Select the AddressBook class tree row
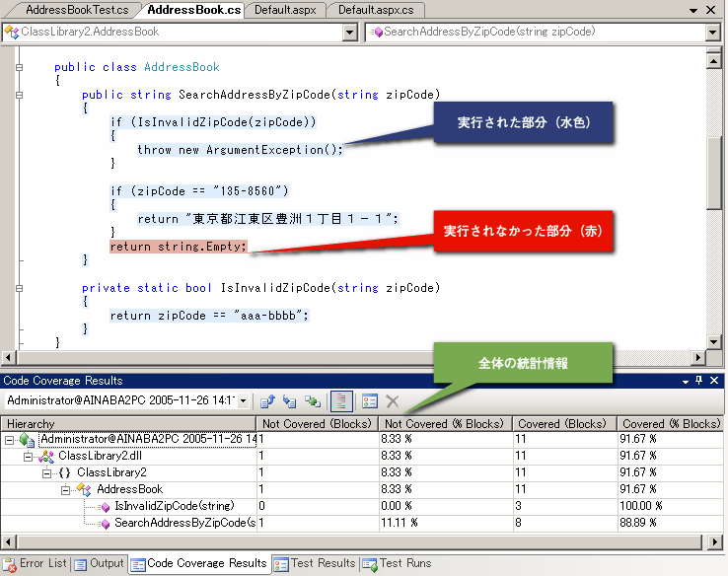 [362, 489]
